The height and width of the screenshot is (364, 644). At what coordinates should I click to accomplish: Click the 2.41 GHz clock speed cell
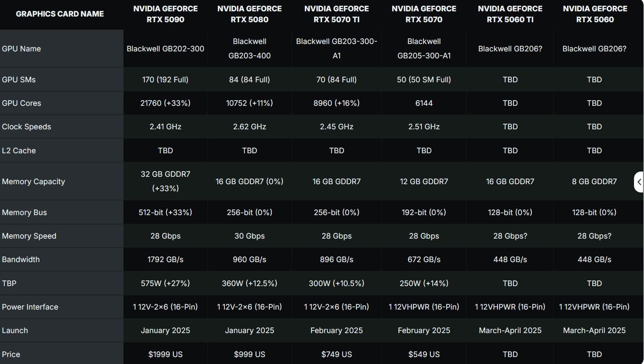click(165, 127)
